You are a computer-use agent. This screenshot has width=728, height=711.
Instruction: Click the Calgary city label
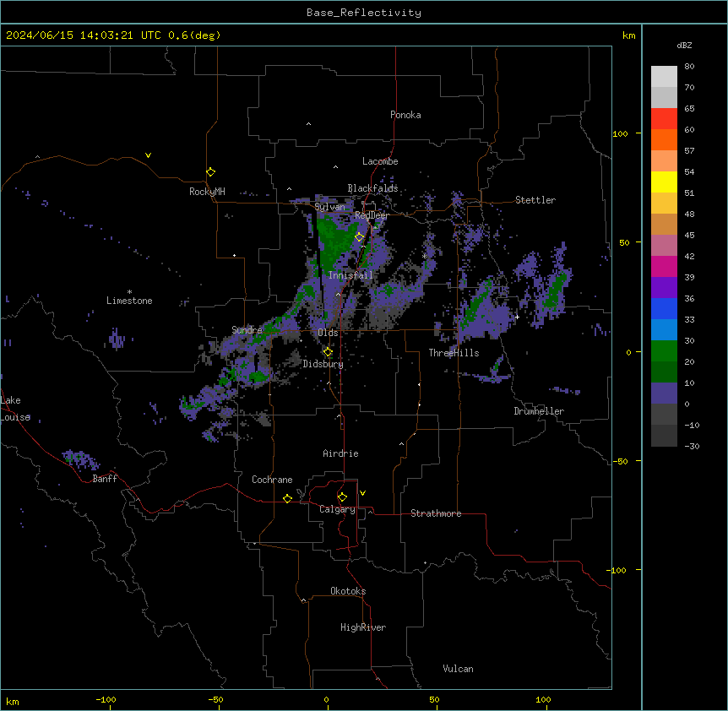coord(337,509)
